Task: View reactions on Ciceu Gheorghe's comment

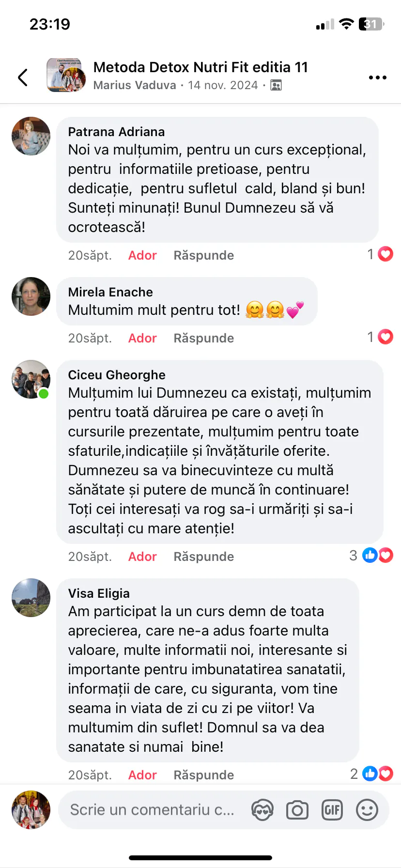Action: click(371, 555)
